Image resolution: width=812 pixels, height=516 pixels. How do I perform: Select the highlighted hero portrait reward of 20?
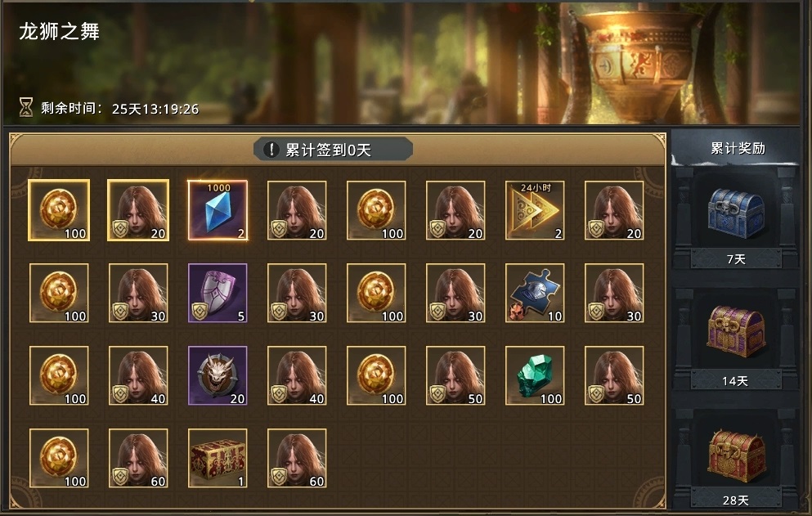[x=138, y=210]
